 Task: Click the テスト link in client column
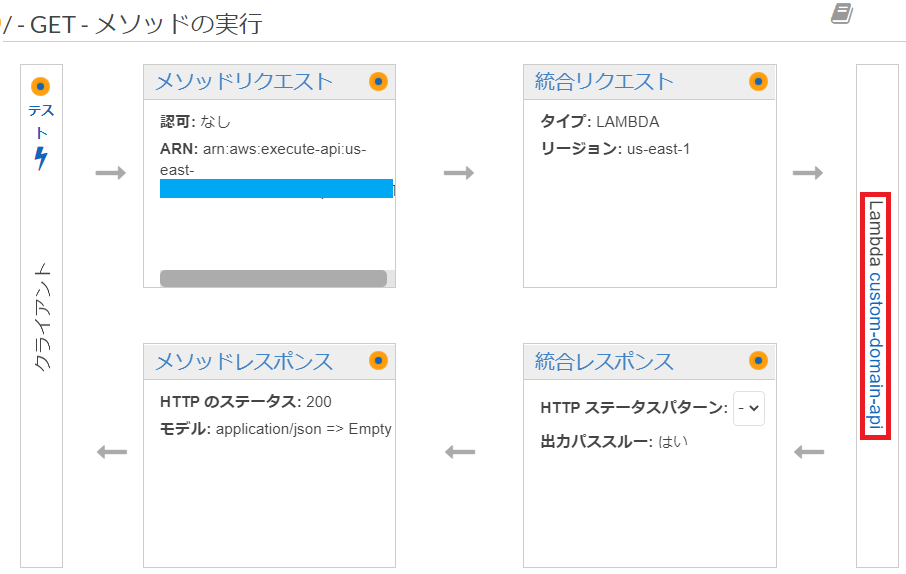[x=40, y=121]
